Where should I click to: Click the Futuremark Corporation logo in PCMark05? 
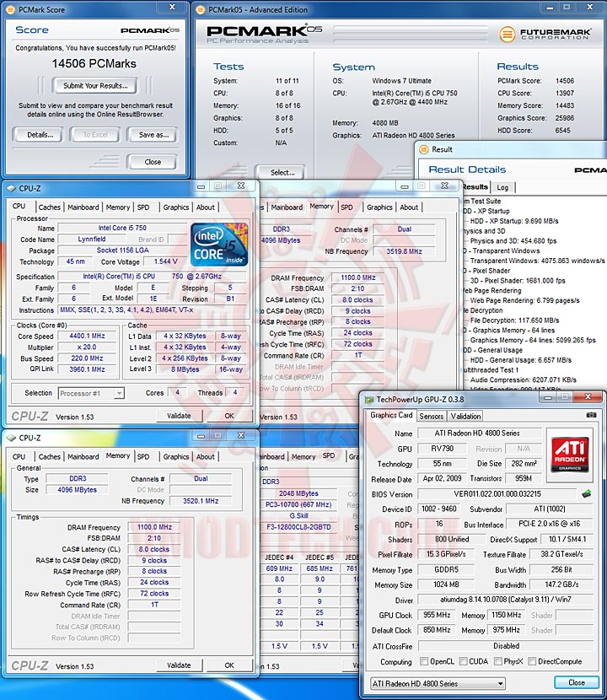tap(545, 34)
